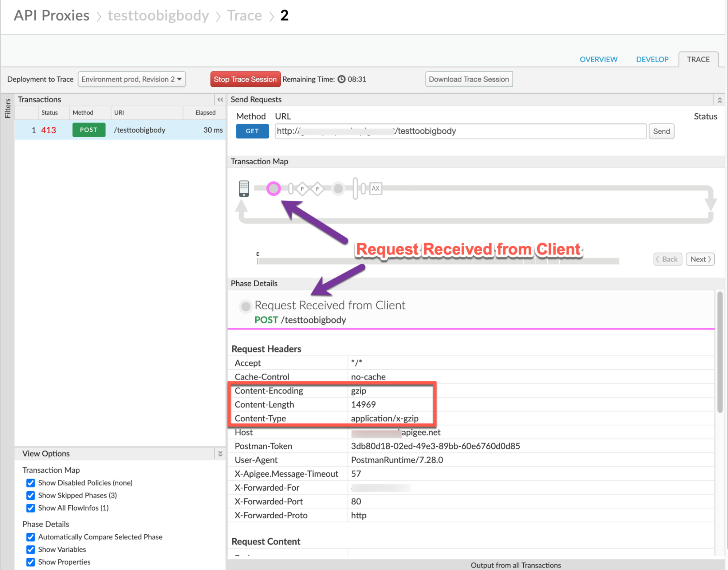Select the AX analytics step icon

pos(375,188)
